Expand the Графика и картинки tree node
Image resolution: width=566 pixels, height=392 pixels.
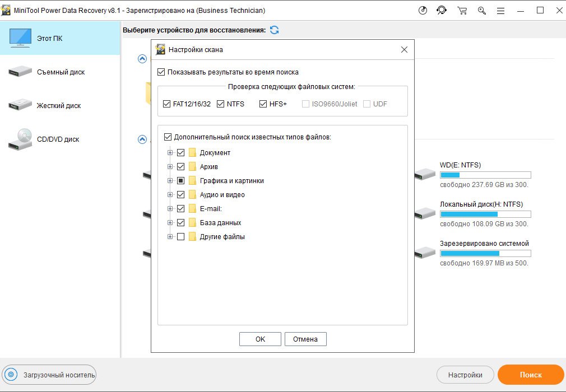pos(170,181)
